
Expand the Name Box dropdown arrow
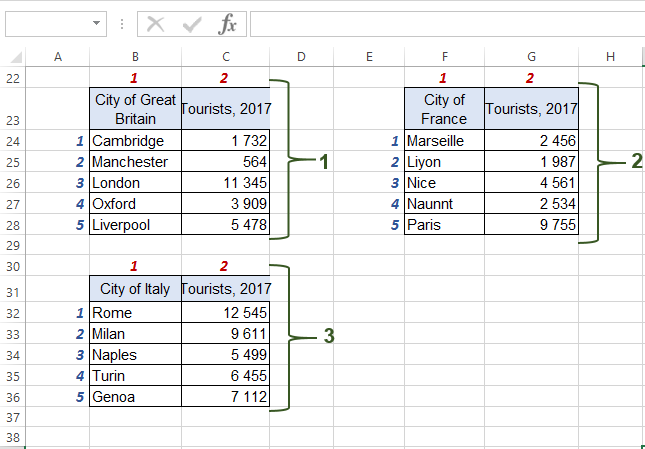pyautogui.click(x=97, y=23)
